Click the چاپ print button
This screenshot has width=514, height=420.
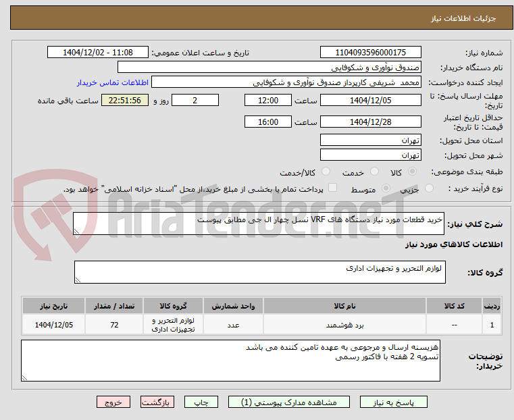click(201, 402)
